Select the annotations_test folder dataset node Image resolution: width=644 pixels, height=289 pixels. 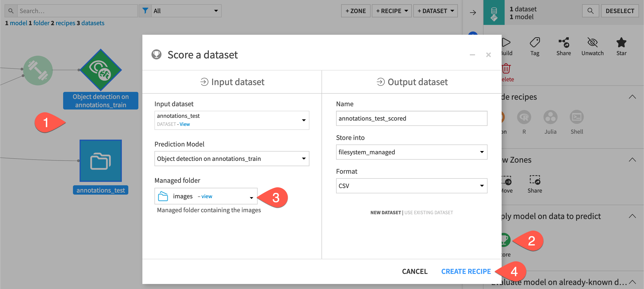[x=101, y=161]
